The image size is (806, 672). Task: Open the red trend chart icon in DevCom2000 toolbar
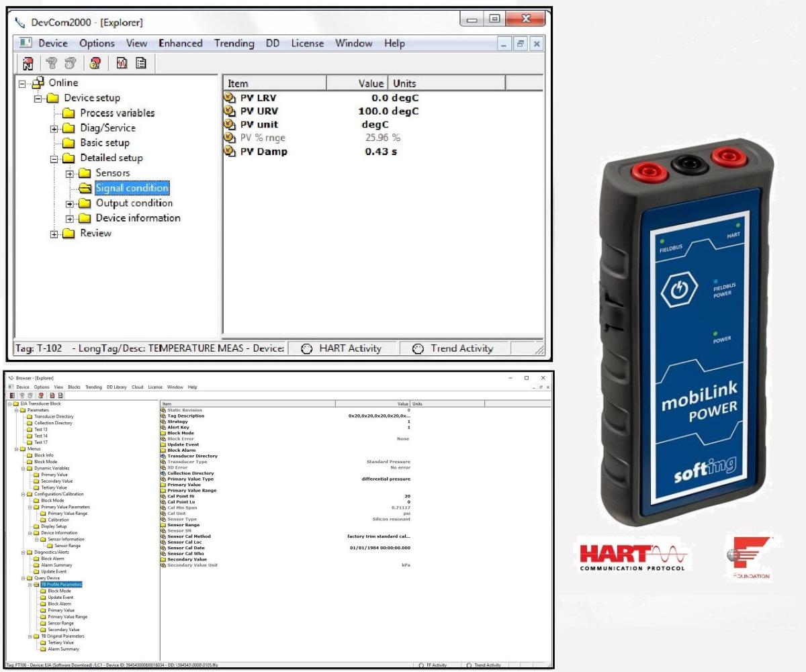pyautogui.click(x=122, y=63)
